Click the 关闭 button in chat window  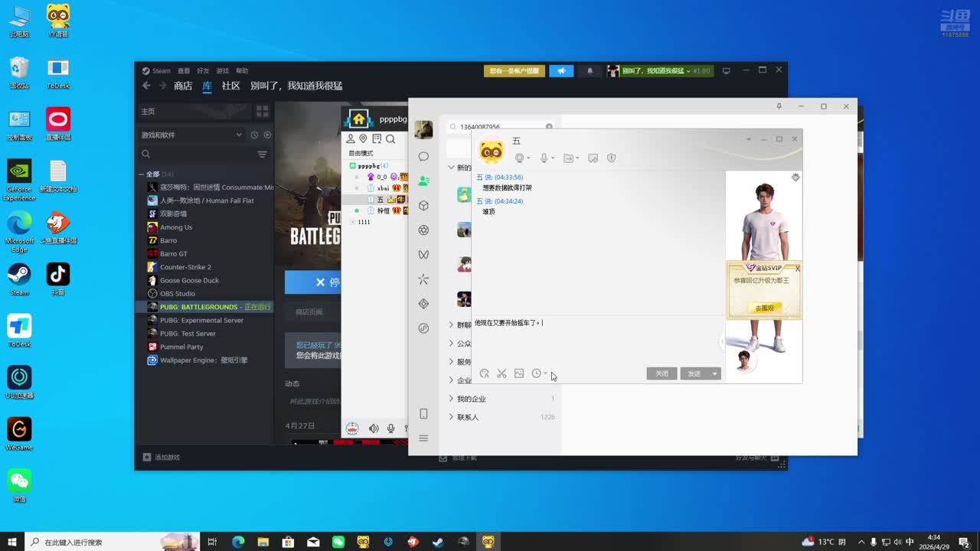(662, 373)
